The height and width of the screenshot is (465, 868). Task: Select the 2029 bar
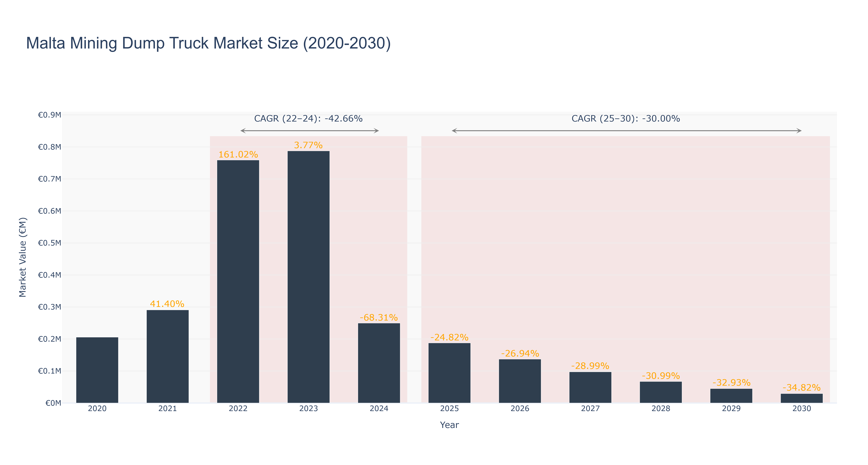731,396
